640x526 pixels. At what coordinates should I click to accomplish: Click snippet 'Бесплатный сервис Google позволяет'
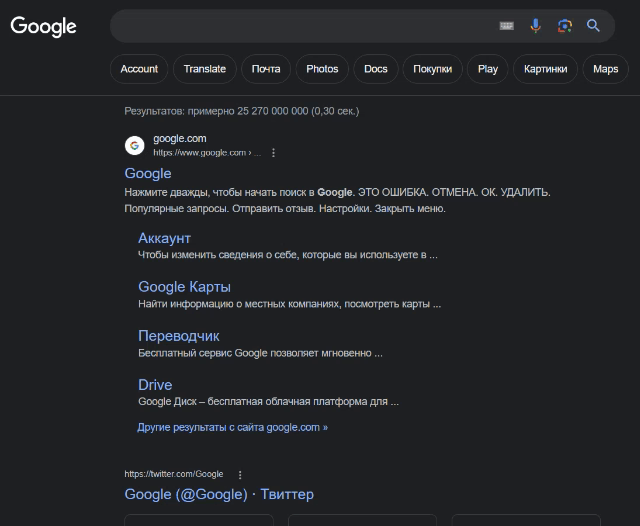[x=260, y=353]
